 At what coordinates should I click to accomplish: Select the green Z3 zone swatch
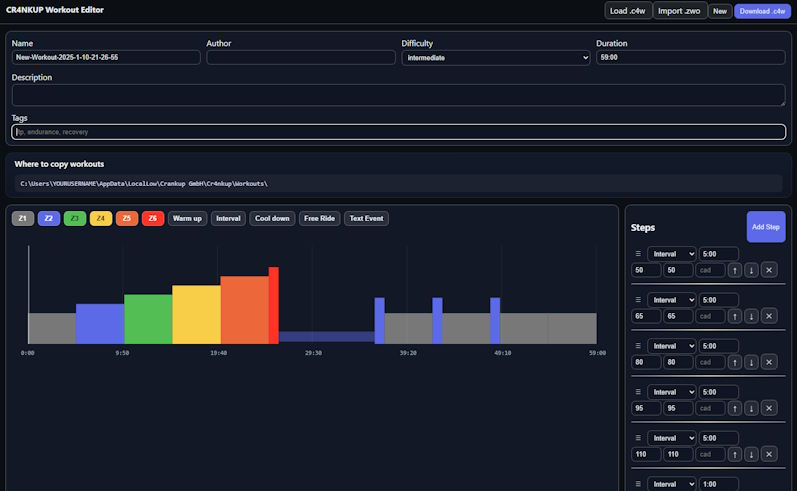(x=75, y=219)
